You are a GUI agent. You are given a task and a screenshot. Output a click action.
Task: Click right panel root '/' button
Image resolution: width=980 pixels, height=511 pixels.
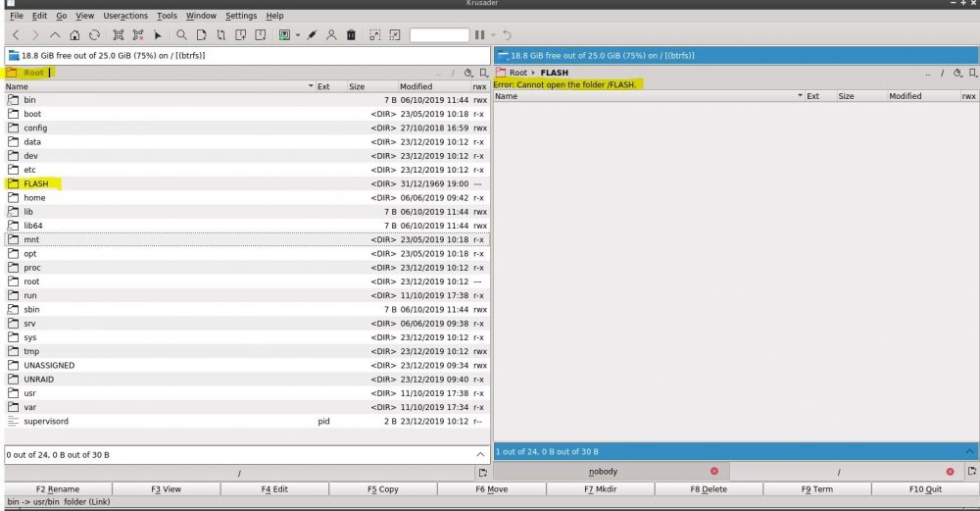[x=942, y=73]
